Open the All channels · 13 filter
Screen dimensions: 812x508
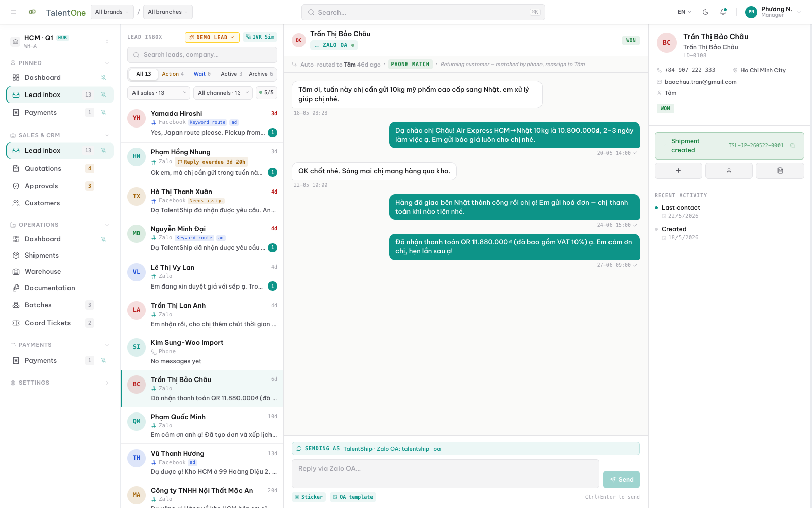tap(223, 93)
